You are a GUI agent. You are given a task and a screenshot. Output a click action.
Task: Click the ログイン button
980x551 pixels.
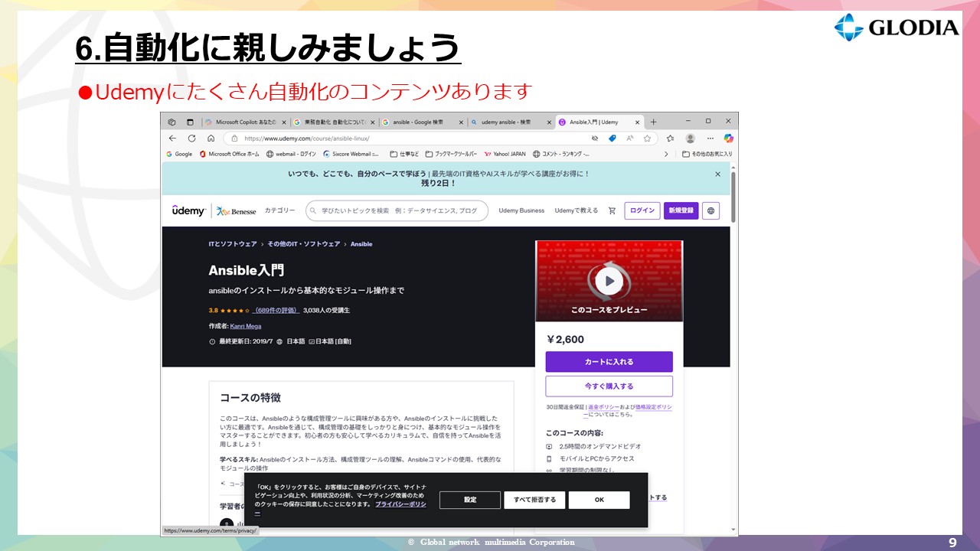pos(642,210)
